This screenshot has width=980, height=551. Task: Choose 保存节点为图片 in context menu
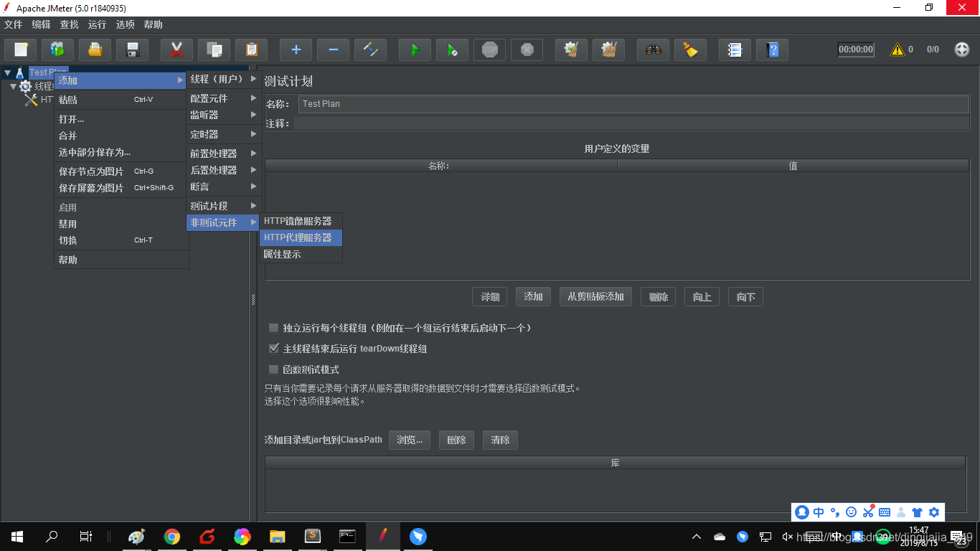[121, 171]
